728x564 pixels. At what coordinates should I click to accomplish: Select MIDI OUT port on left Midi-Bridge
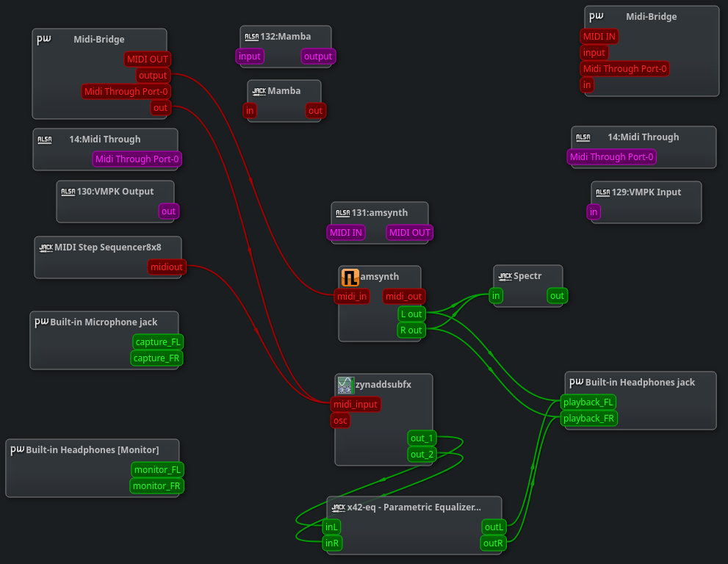tap(147, 59)
